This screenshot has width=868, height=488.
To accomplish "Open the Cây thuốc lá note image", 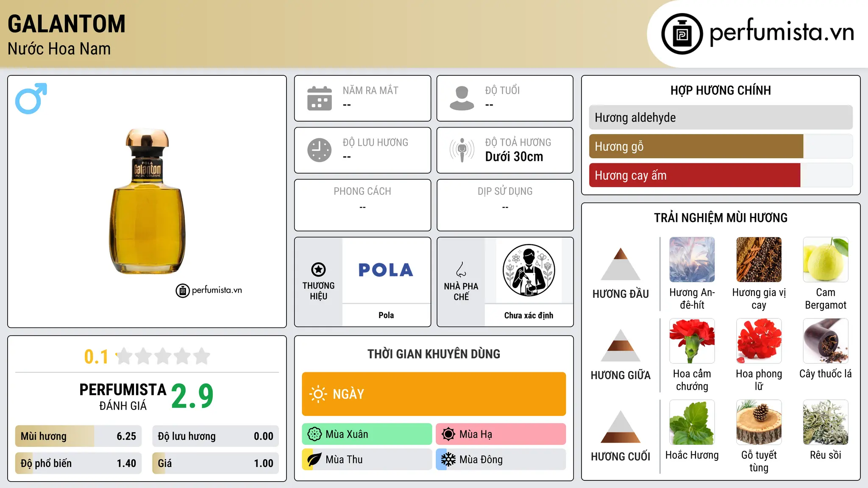I will [x=826, y=341].
